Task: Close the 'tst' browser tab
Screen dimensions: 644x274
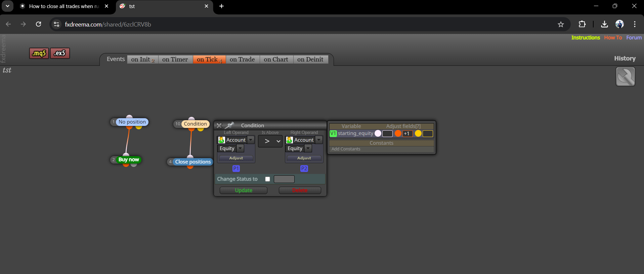Action: (x=206, y=6)
